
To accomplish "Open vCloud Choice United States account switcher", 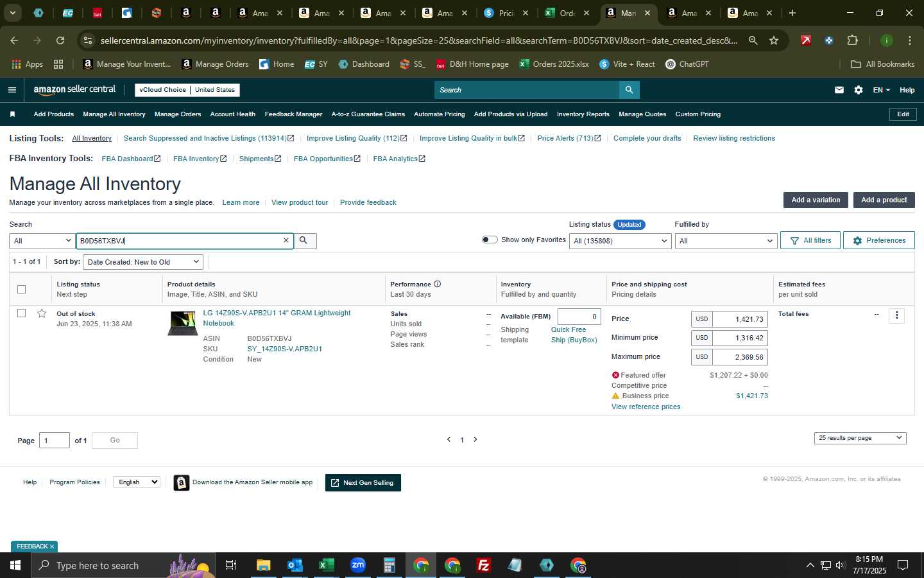I will pyautogui.click(x=187, y=90).
